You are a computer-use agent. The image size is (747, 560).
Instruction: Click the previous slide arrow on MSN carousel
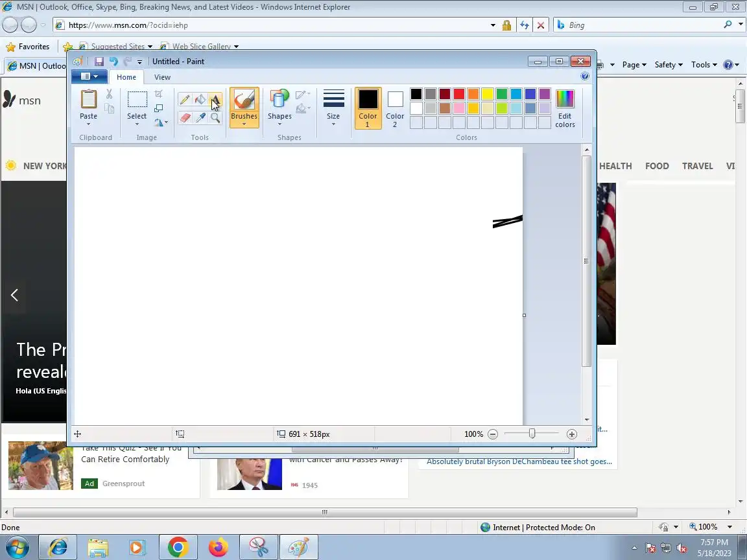pos(14,296)
